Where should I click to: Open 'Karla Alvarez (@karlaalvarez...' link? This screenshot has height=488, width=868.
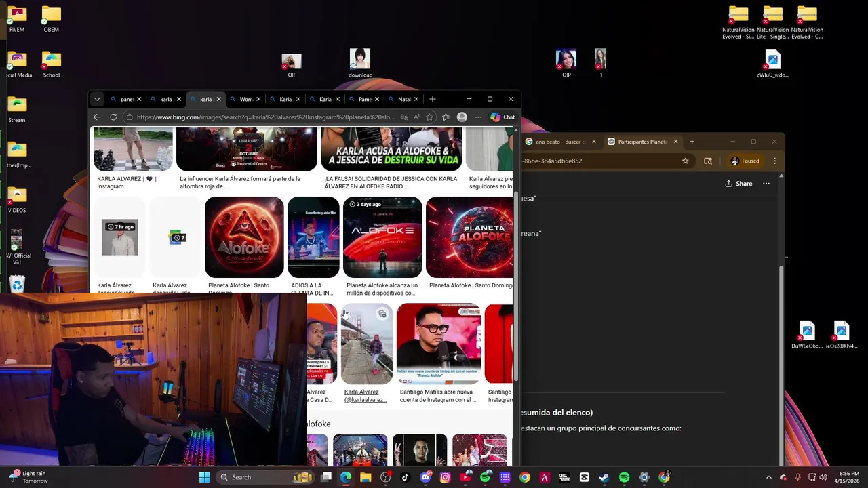(x=365, y=396)
